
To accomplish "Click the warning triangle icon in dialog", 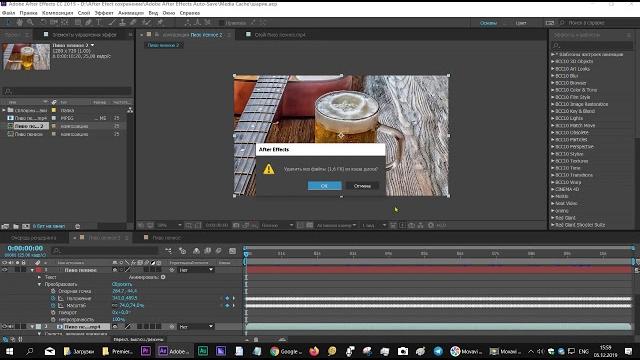I will 269,169.
